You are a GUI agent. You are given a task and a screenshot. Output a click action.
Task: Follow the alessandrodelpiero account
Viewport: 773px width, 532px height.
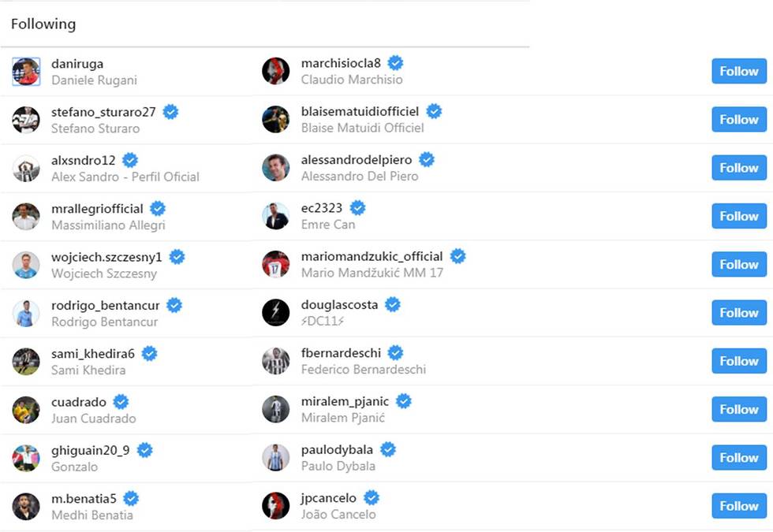coord(738,168)
